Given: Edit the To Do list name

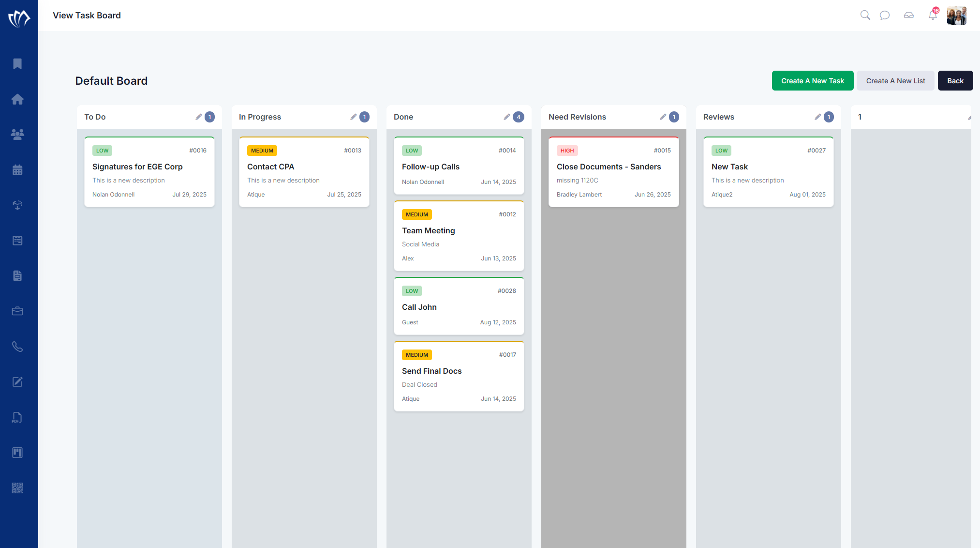Looking at the screenshot, I should coord(198,117).
